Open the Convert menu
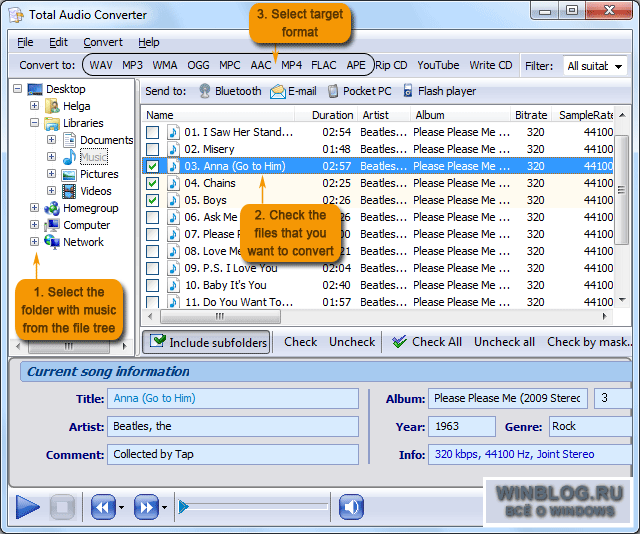 coord(103,42)
